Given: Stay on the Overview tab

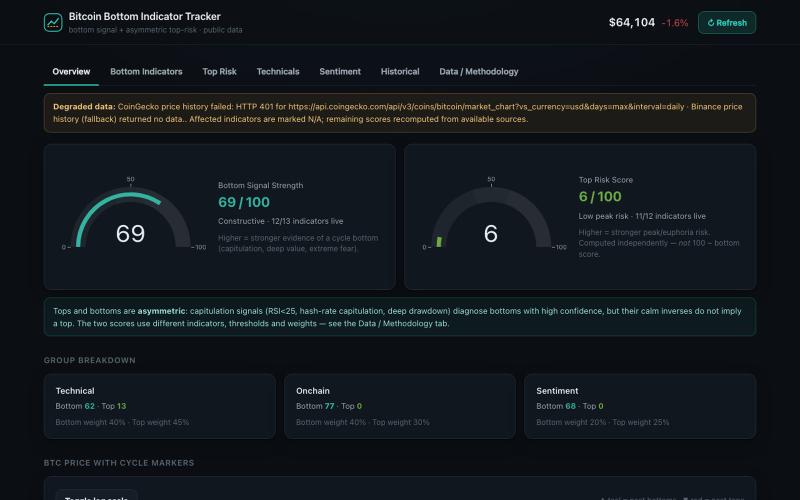Looking at the screenshot, I should pos(71,71).
